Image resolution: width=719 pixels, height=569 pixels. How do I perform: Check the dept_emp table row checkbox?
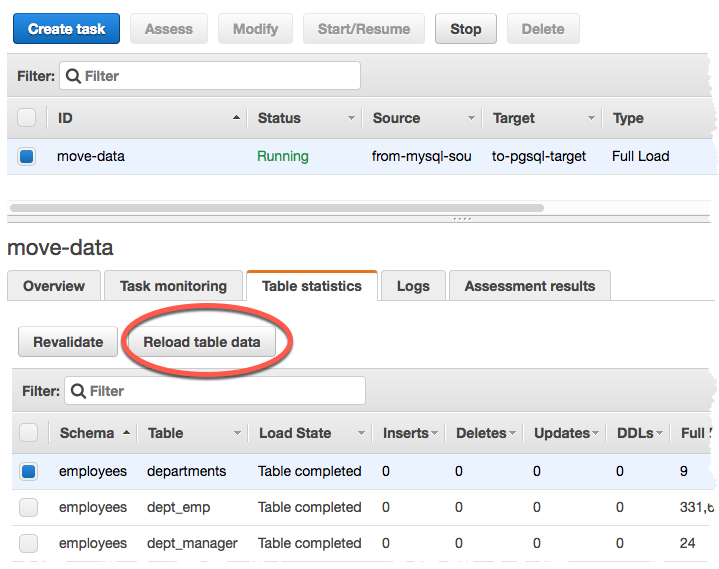(x=29, y=508)
